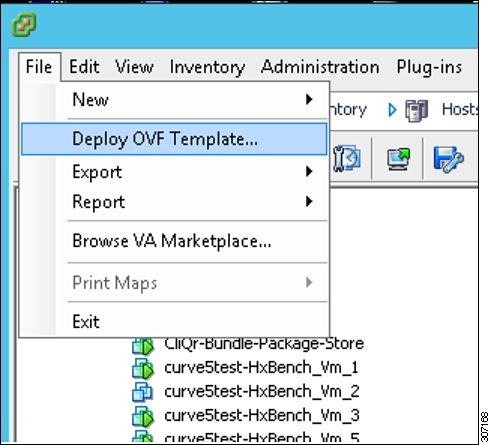Open the scheduled tasks wrench-clock toolbar icon
491x445 pixels.
click(347, 159)
